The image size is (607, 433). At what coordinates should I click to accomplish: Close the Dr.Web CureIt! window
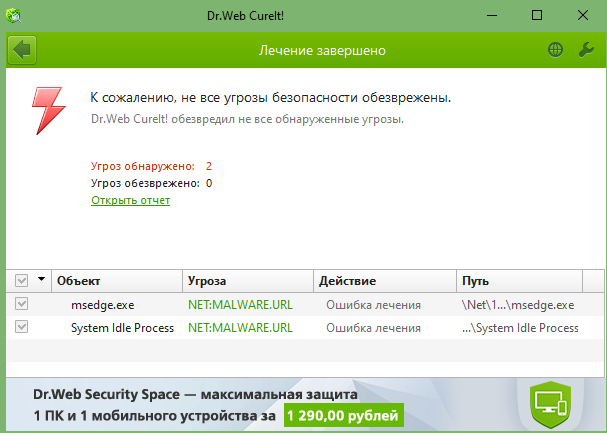(583, 15)
